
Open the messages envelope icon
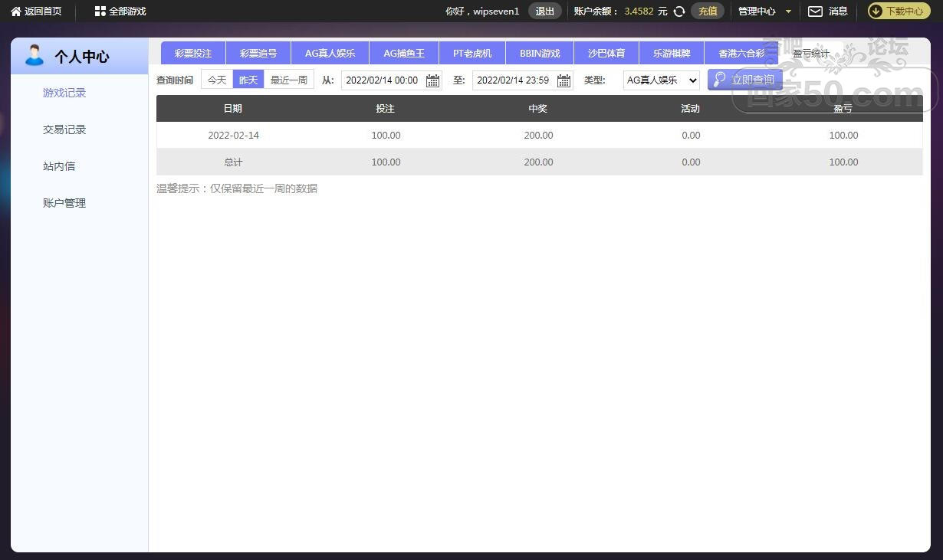pos(815,11)
